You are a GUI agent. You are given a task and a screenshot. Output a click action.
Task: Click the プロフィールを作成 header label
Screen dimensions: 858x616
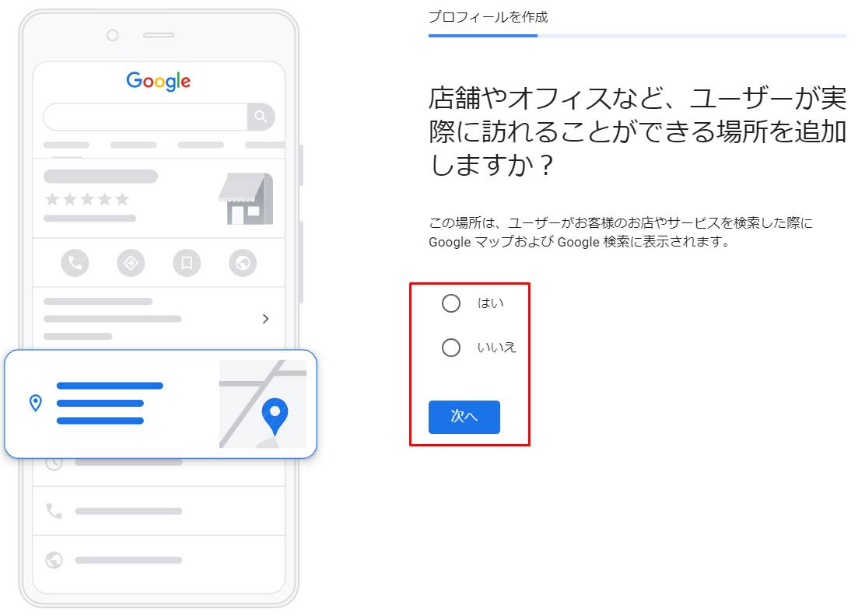tap(488, 17)
